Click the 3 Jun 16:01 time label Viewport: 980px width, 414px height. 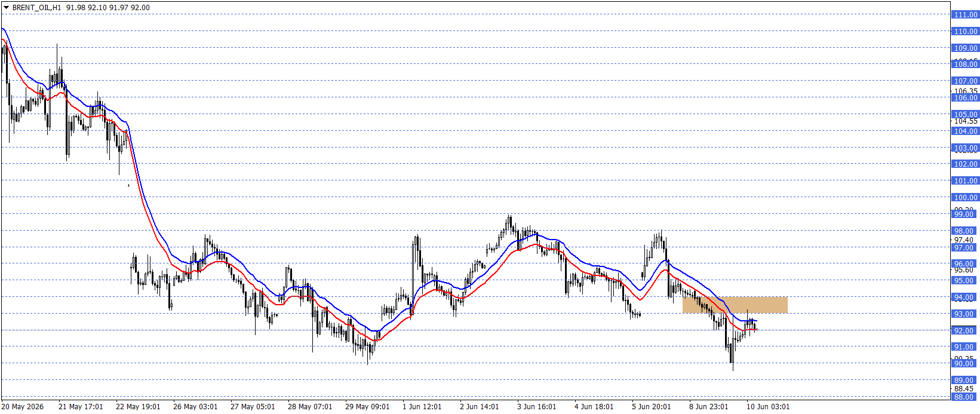537,407
